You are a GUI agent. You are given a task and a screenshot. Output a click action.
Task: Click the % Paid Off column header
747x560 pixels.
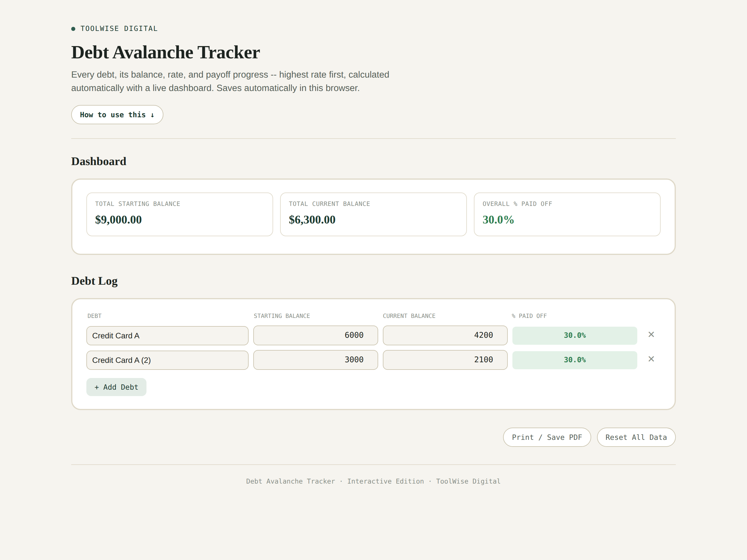529,316
